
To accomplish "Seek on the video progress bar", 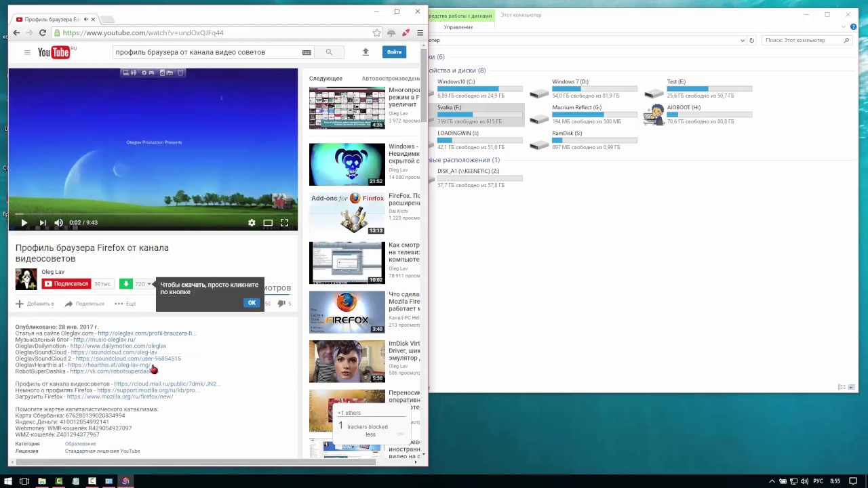I will click(x=153, y=213).
